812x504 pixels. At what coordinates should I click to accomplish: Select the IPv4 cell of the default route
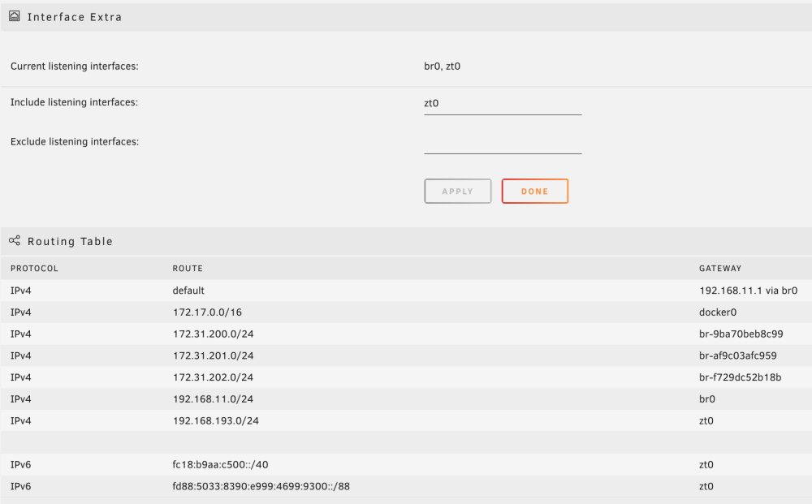point(21,291)
